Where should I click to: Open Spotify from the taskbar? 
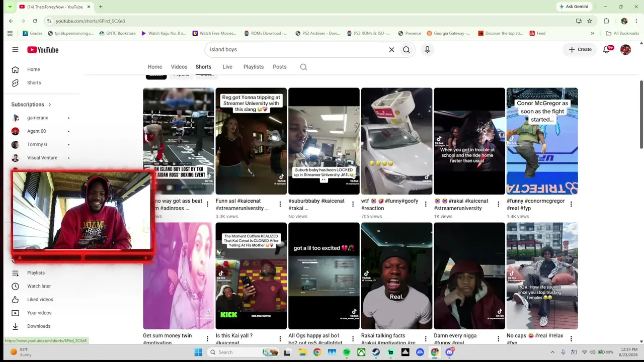coord(347,352)
